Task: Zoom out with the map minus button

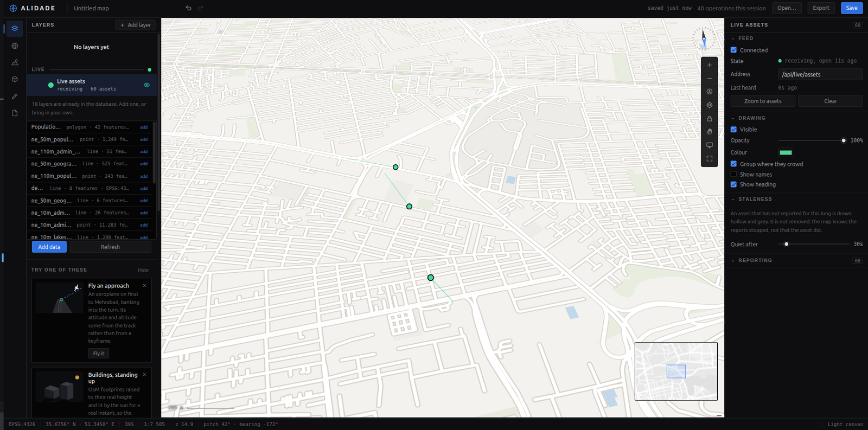Action: click(709, 79)
